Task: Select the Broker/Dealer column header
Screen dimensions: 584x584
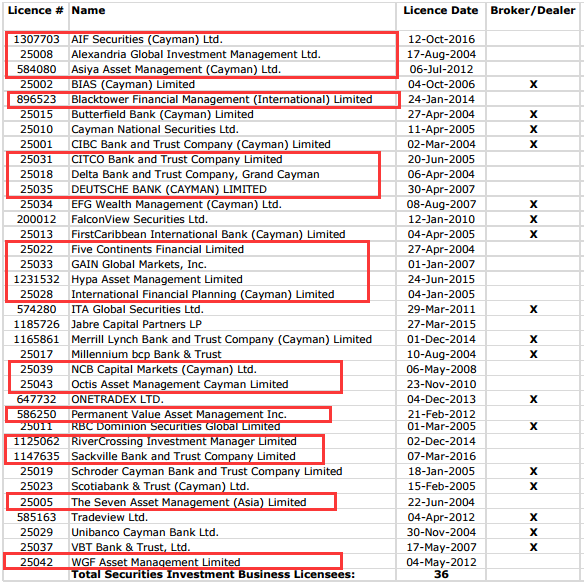Action: pyautogui.click(x=533, y=10)
